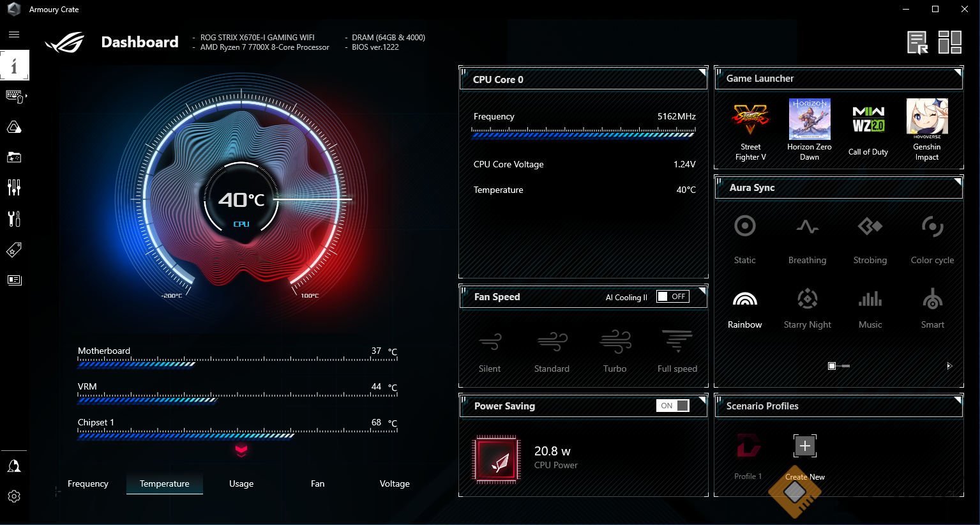Expand the Game Launcher panel corner
This screenshot has height=525, width=980.
958,72
